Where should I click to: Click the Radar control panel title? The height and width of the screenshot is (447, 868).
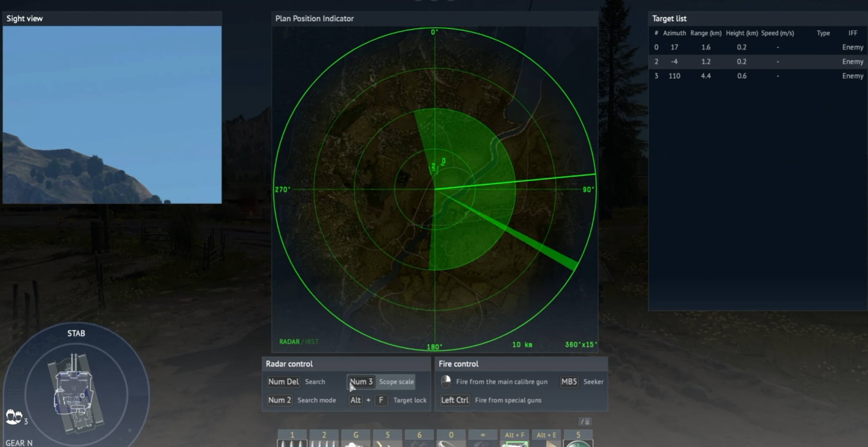click(x=289, y=364)
